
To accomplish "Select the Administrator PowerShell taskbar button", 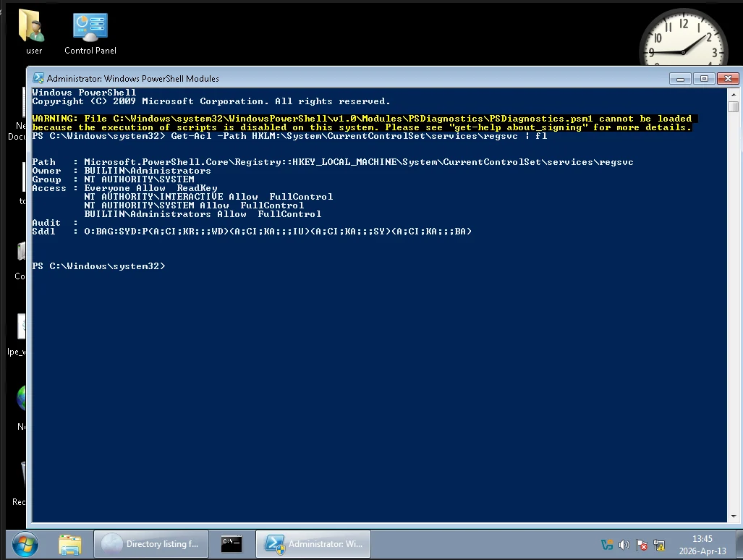I will pos(313,544).
